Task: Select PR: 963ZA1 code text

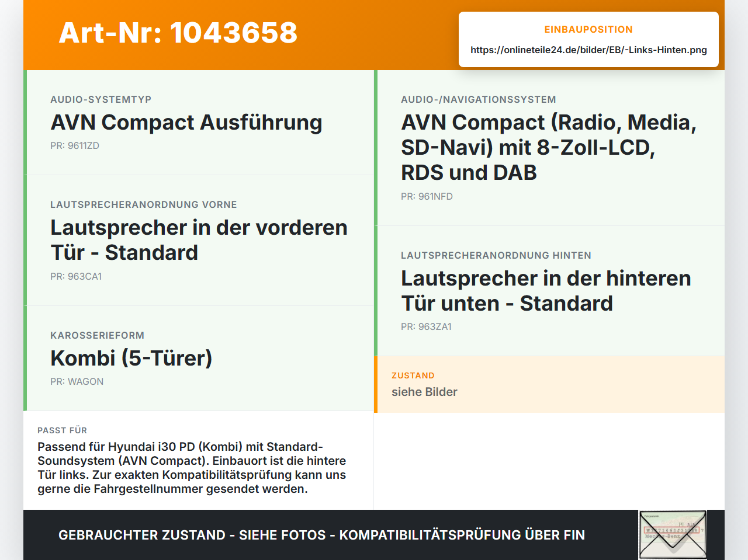Action: pyautogui.click(x=426, y=326)
